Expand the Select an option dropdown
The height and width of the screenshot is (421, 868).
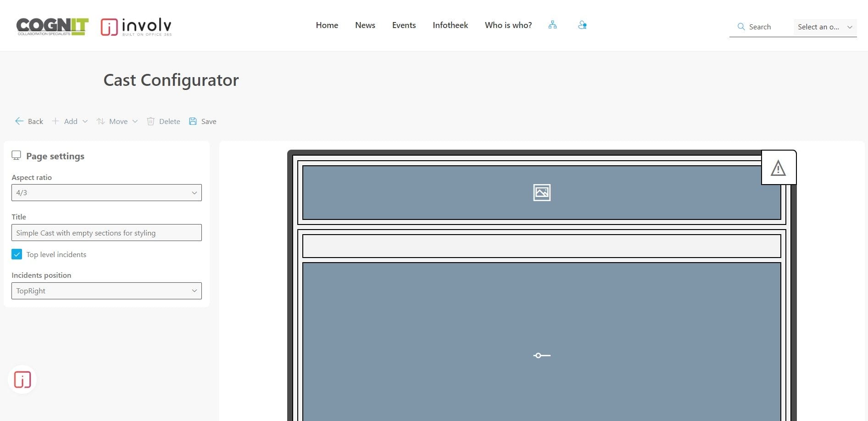tap(824, 27)
